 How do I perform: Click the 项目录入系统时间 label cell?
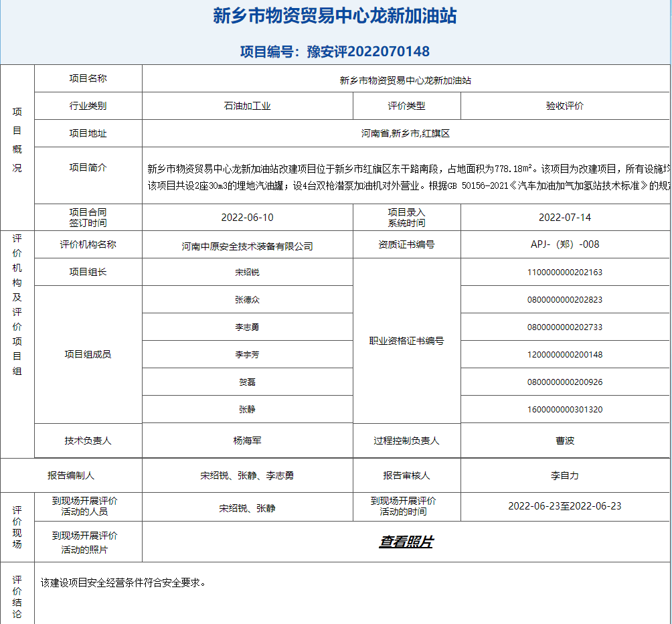click(x=406, y=218)
